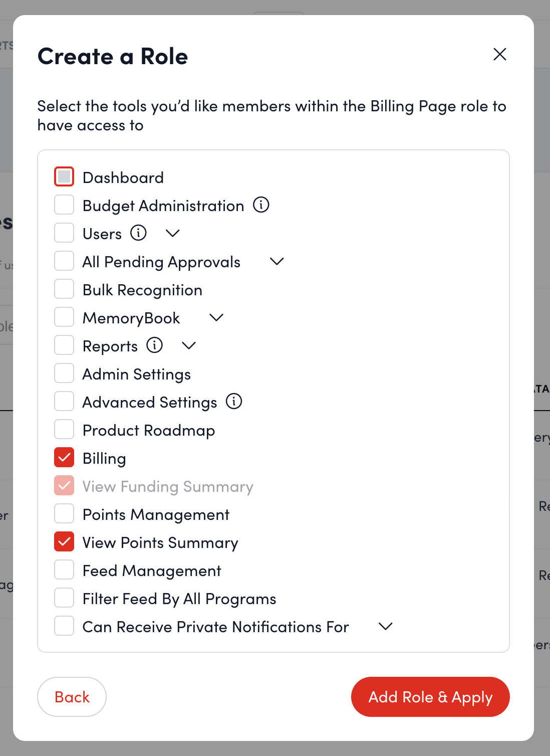Click the Add Role & Apply button

[x=430, y=697]
